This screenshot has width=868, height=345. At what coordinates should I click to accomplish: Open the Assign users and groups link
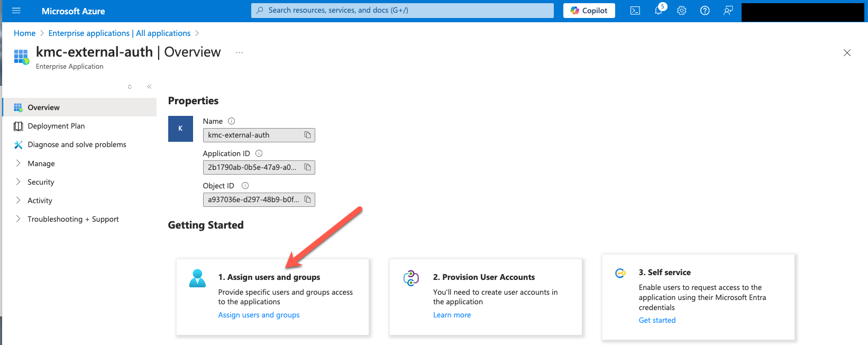coord(259,315)
